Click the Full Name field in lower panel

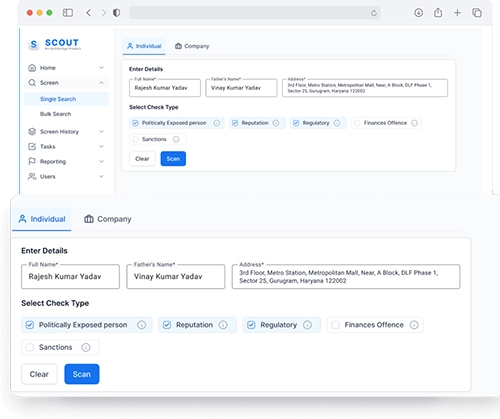pyautogui.click(x=70, y=276)
